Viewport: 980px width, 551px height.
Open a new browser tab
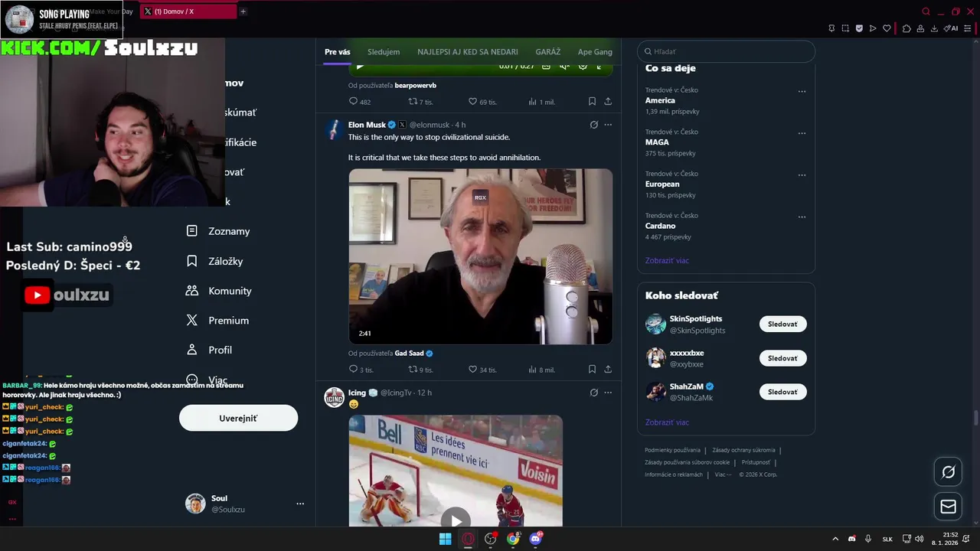point(243,11)
